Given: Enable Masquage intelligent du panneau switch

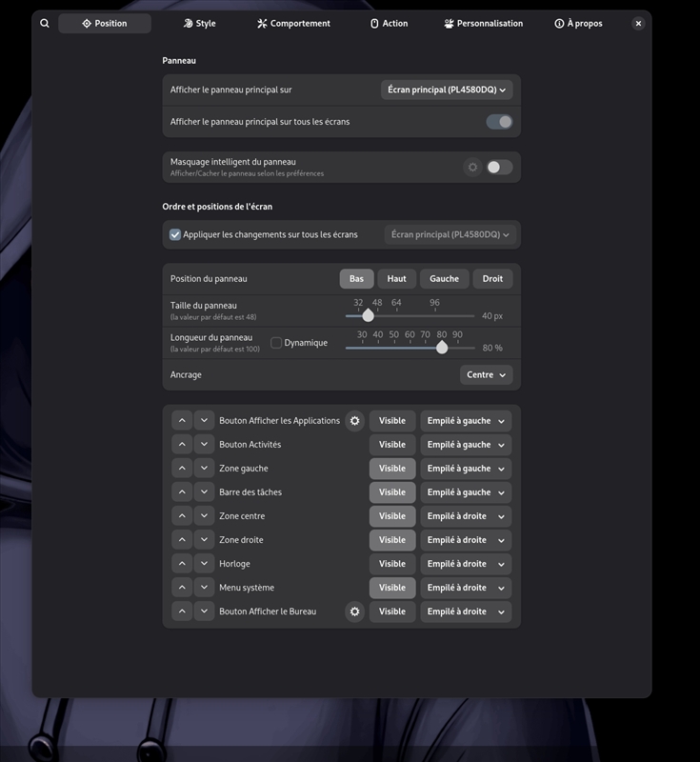Looking at the screenshot, I should coord(499,168).
